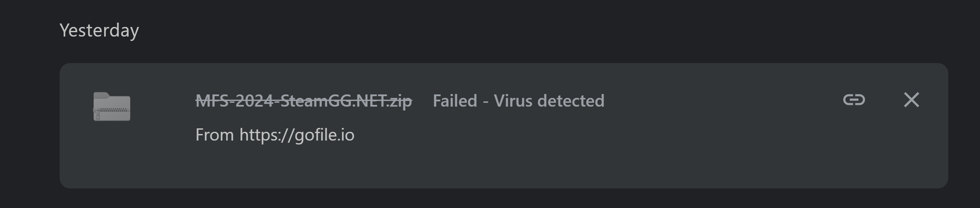The width and height of the screenshot is (980, 208).
Task: Select the "Yesterday" date heading
Action: [99, 30]
